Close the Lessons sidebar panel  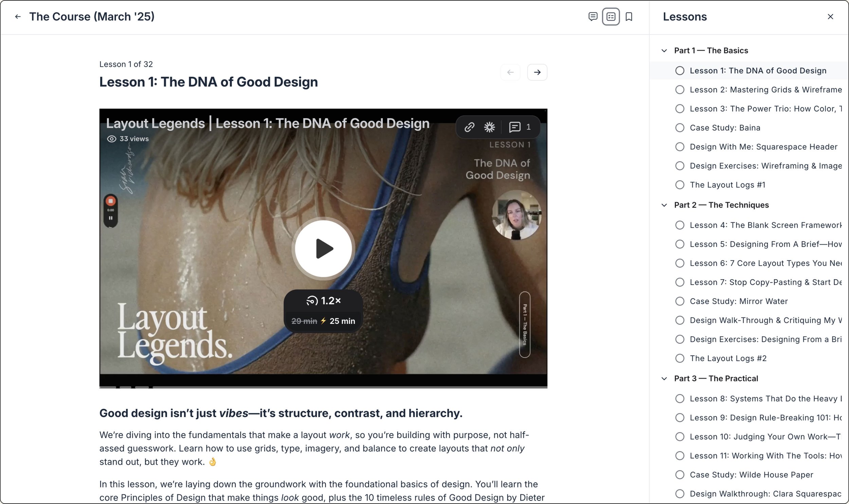coord(830,17)
